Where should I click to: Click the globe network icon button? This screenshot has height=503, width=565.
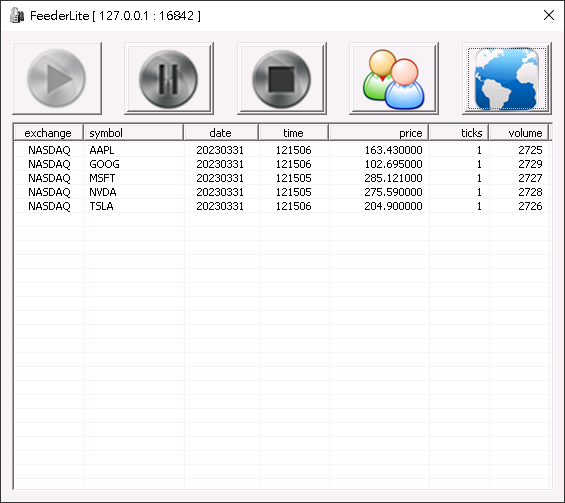[x=507, y=79]
